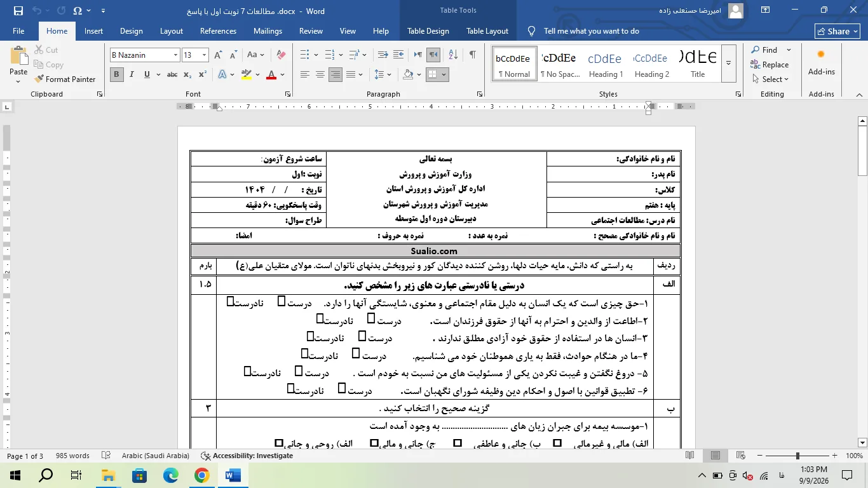Viewport: 868px width, 488px height.
Task: Decrease paragraph indent
Action: (x=383, y=55)
